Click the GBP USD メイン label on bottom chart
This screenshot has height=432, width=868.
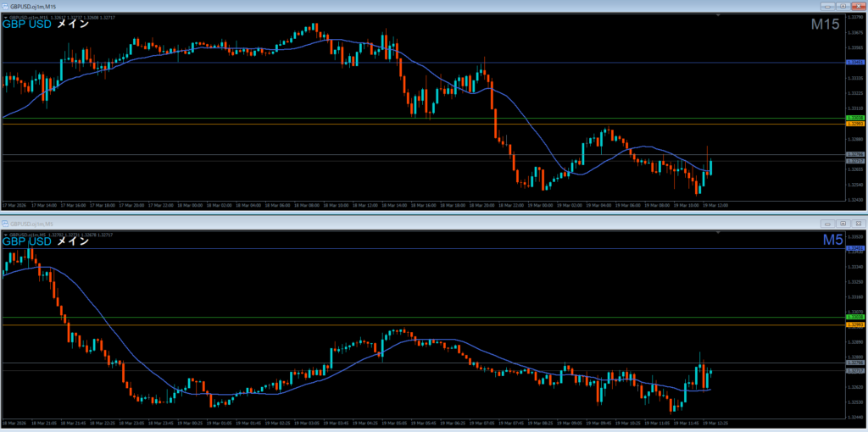(x=46, y=241)
